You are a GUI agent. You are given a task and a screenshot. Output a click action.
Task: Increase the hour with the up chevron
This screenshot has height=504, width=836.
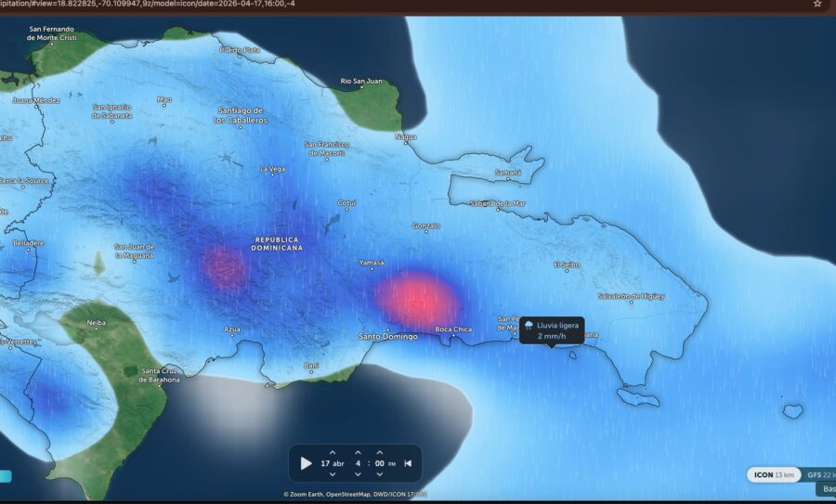point(358,451)
